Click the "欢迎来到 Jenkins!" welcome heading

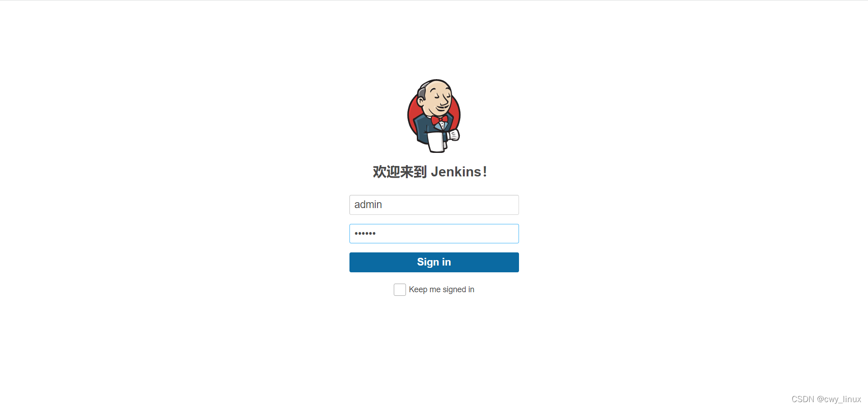tap(429, 172)
